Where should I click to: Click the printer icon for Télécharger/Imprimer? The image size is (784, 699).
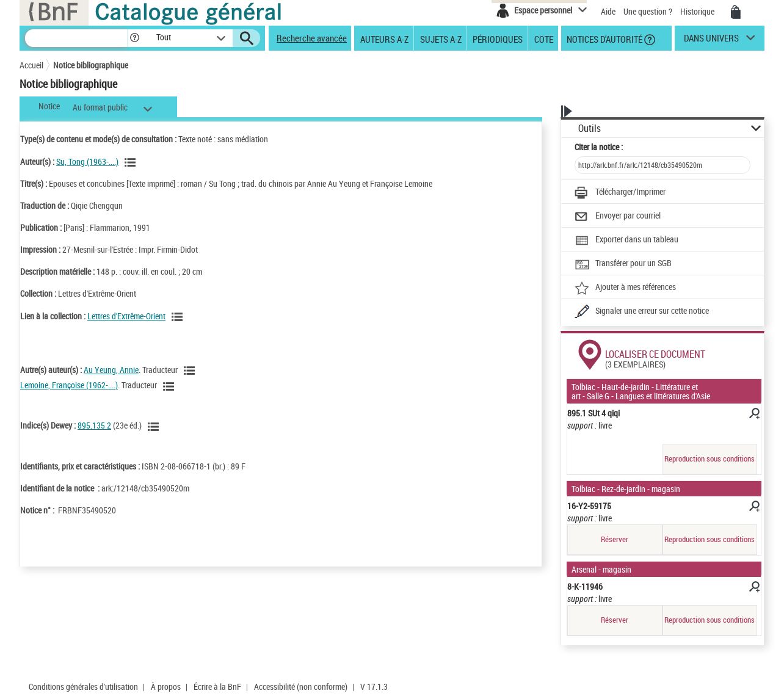[x=581, y=192]
